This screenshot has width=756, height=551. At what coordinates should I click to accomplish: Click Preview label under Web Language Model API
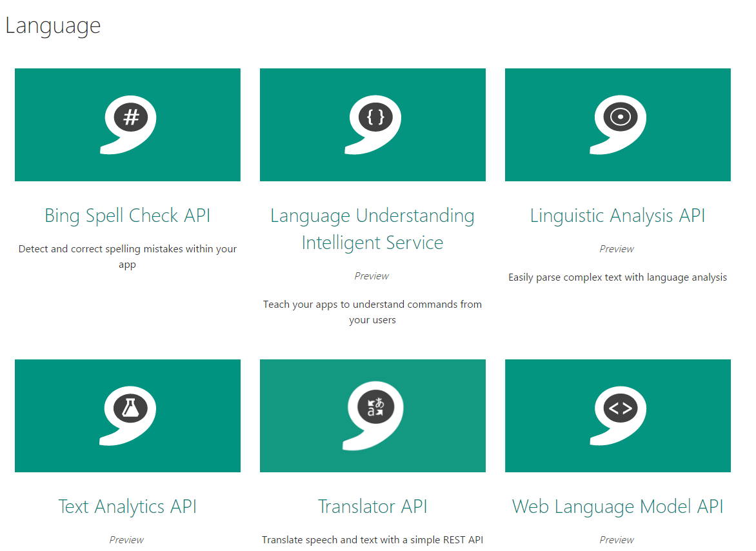[617, 540]
